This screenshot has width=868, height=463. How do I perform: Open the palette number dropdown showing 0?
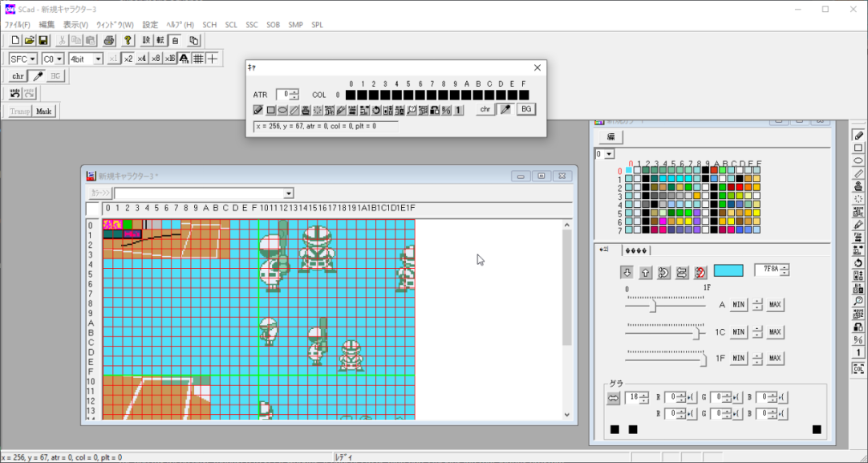pos(605,154)
